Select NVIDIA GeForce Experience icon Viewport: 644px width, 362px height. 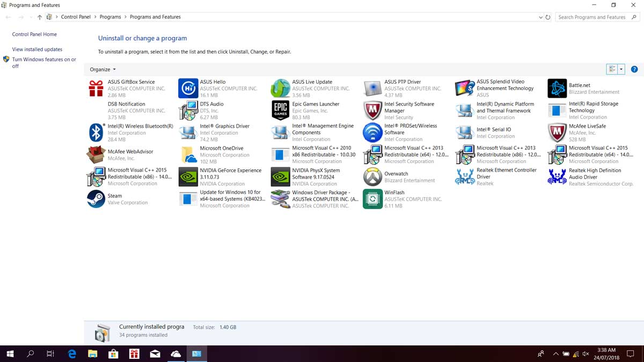(188, 177)
